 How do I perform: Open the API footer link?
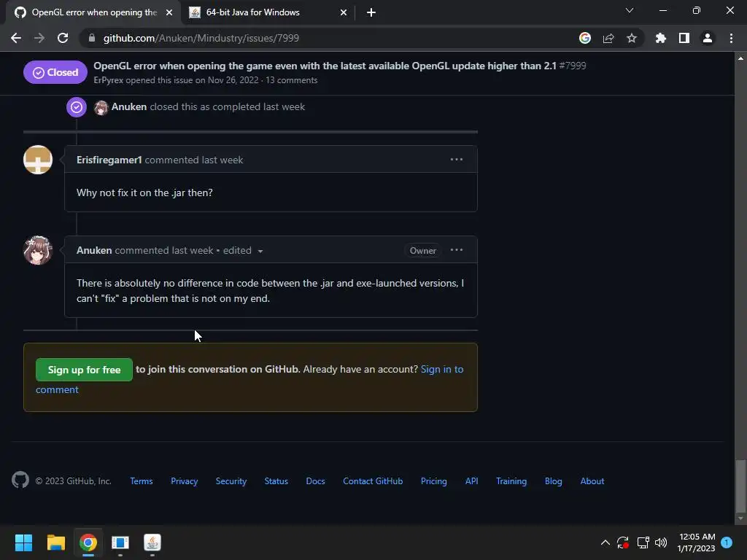(x=472, y=481)
